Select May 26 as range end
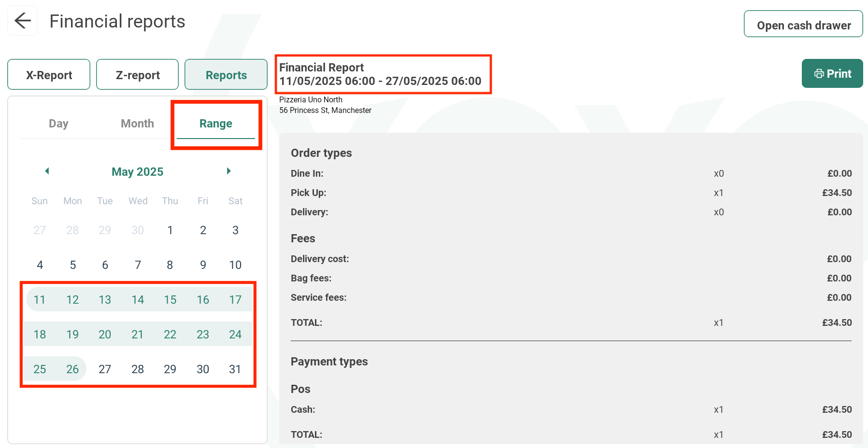Image resolution: width=868 pixels, height=448 pixels. click(72, 369)
